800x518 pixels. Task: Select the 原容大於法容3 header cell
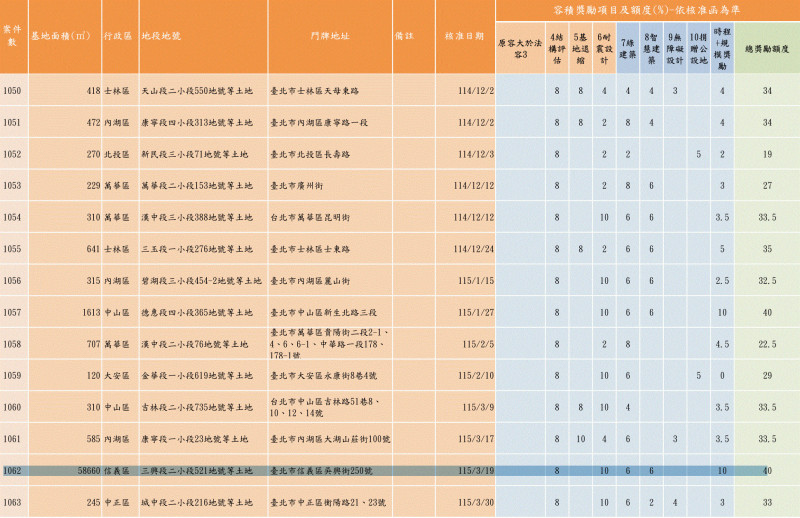pos(520,48)
